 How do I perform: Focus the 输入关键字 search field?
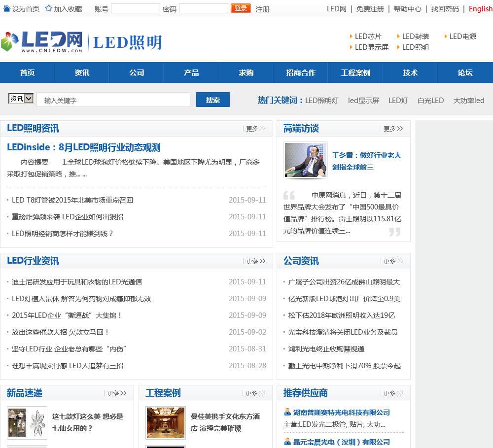pyautogui.click(x=113, y=100)
